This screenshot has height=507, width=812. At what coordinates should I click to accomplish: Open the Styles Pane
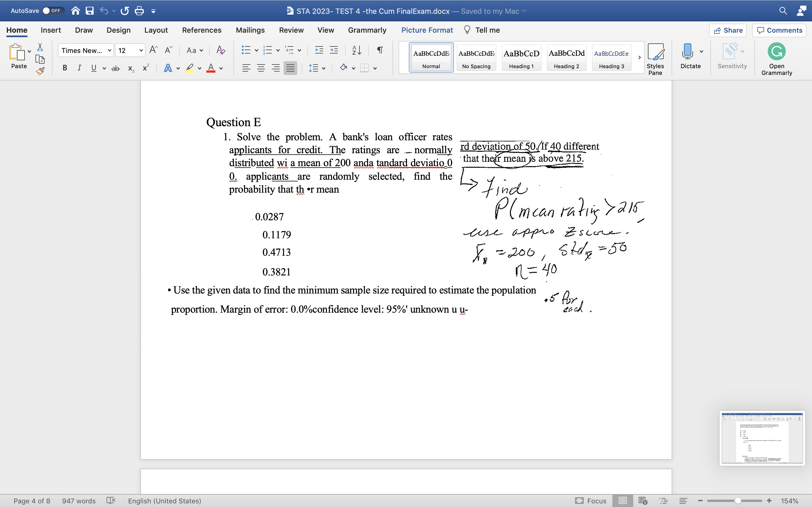click(x=655, y=59)
